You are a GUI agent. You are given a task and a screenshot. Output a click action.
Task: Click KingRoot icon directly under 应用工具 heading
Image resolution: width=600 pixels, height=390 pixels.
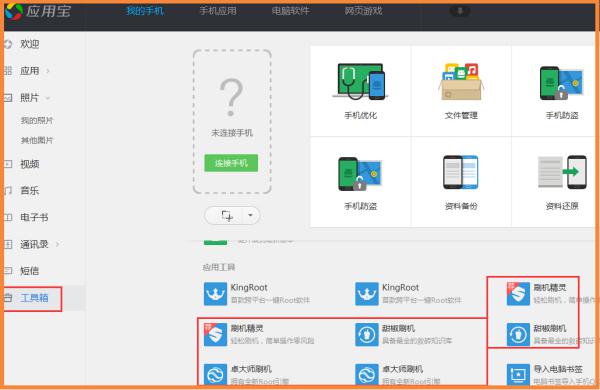pos(215,294)
